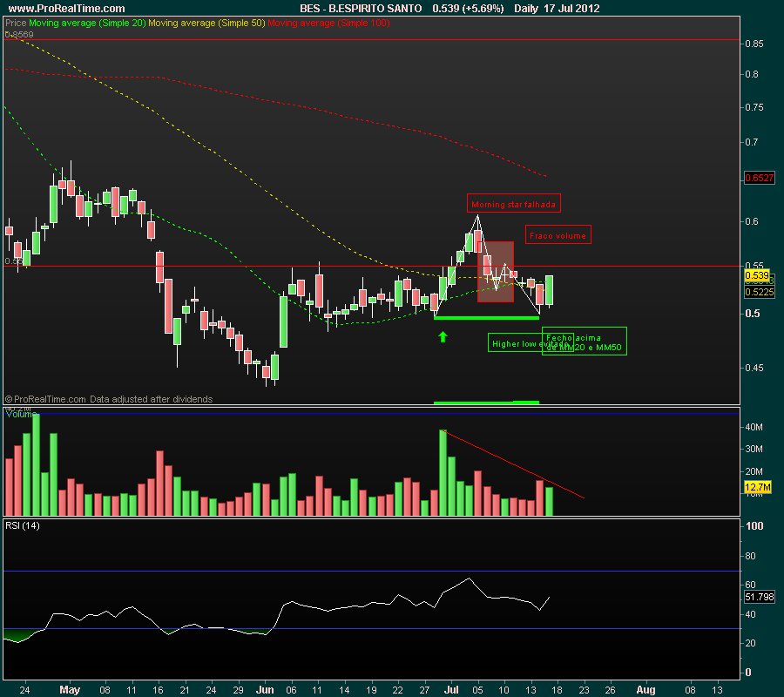784x697 pixels.
Task: Click the 0.8 price axis label
Action: point(752,75)
